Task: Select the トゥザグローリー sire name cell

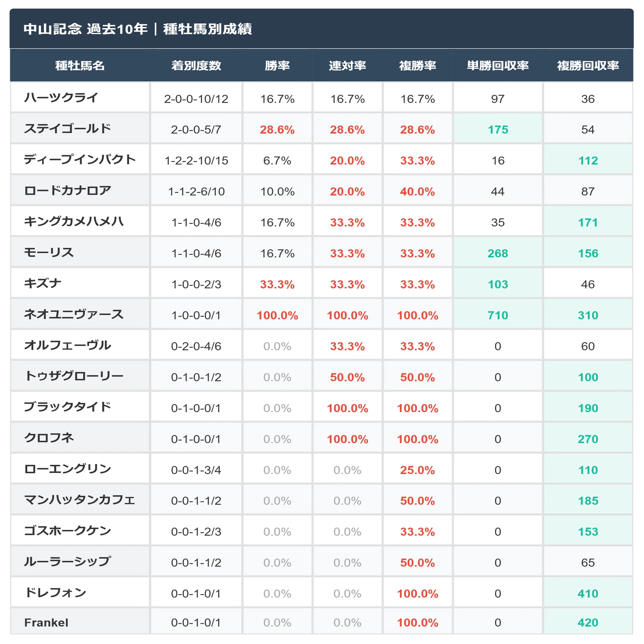Action: point(80,376)
